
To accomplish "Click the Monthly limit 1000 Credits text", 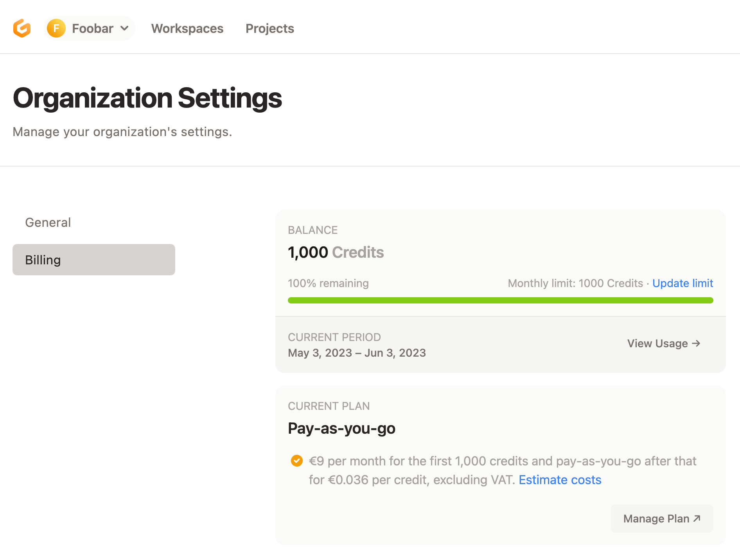I will coord(575,283).
